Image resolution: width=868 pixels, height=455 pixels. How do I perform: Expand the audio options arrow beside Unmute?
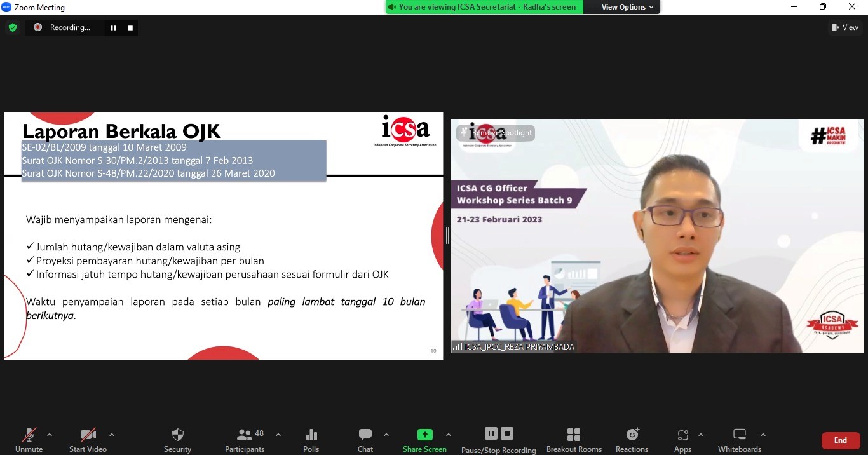pyautogui.click(x=50, y=435)
